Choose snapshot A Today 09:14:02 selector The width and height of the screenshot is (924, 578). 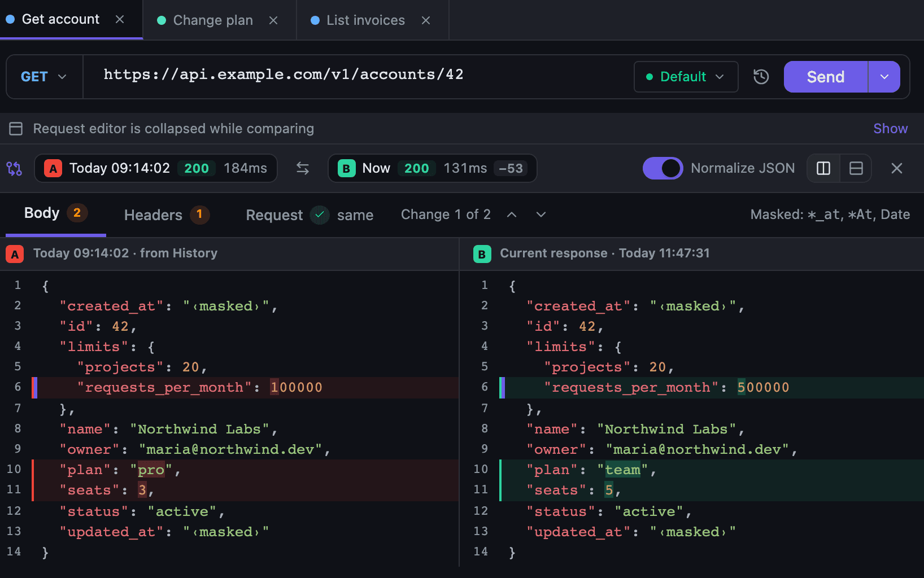coord(156,168)
